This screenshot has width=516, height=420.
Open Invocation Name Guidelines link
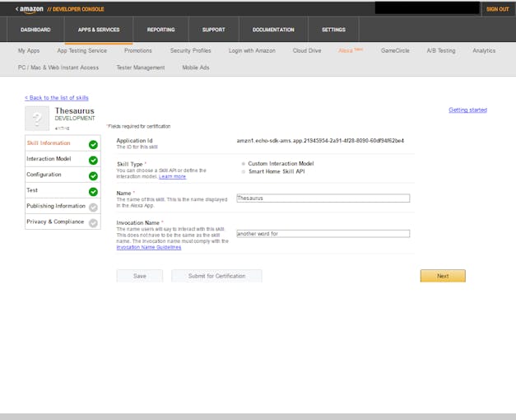[149, 247]
